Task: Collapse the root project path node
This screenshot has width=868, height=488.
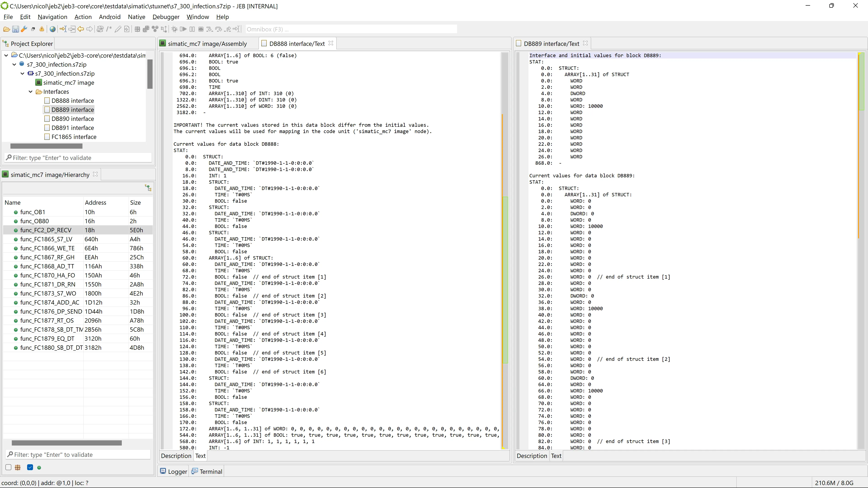Action: pyautogui.click(x=6, y=55)
